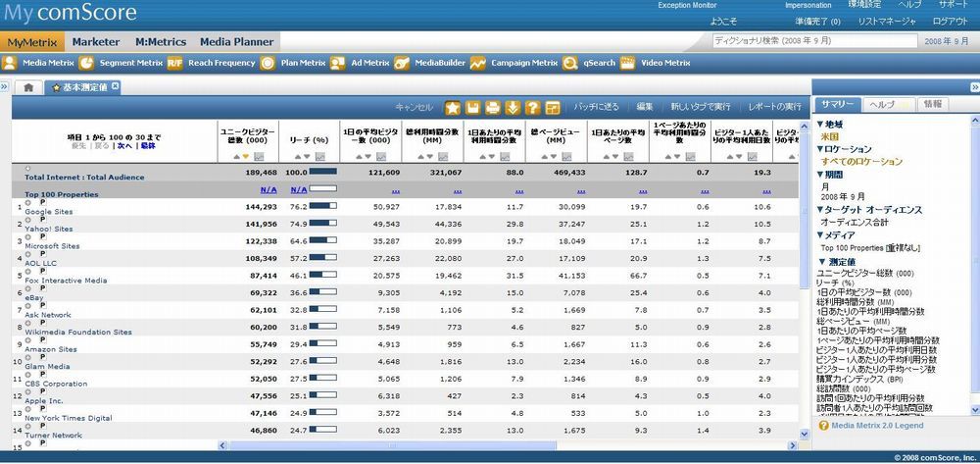Expand the Yahoo! Sites row
Viewport: 980px width, 464px height.
pyautogui.click(x=27, y=219)
